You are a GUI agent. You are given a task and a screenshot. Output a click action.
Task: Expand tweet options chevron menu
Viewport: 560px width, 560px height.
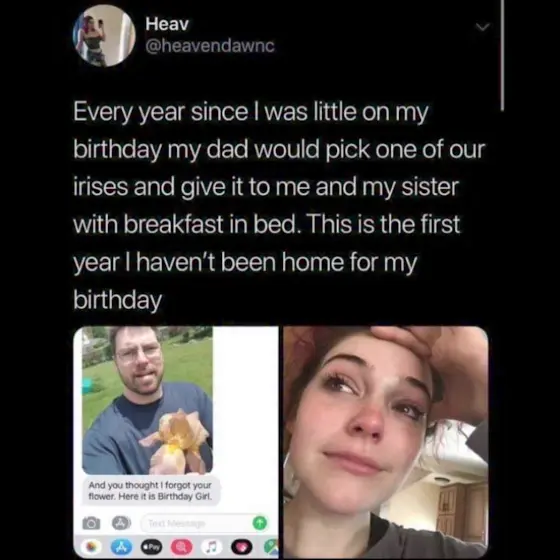click(482, 27)
